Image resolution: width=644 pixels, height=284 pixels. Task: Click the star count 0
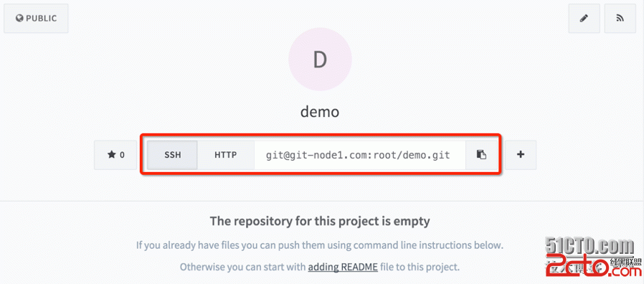[122, 156]
